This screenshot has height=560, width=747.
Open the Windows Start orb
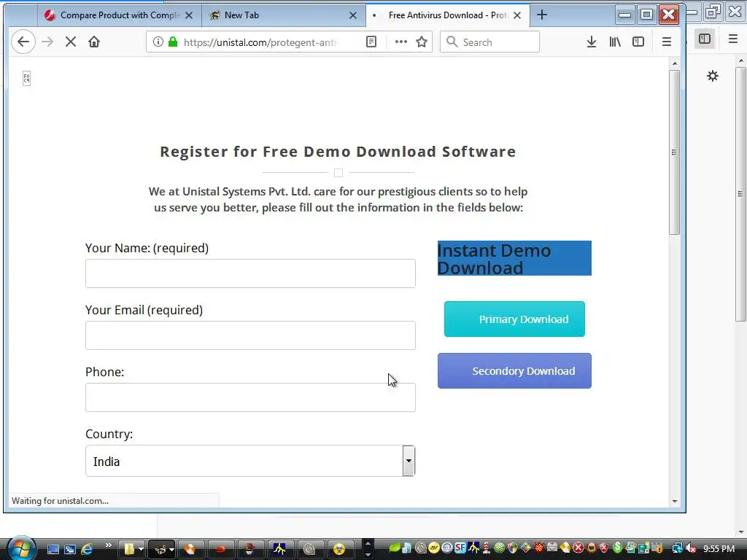point(21,548)
